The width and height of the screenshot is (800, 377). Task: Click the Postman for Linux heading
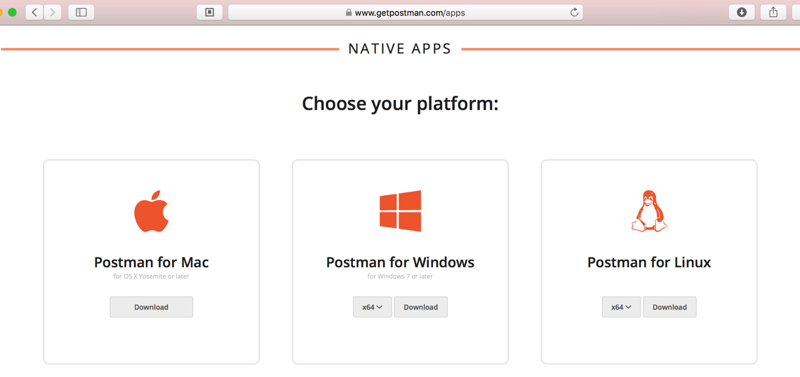649,262
